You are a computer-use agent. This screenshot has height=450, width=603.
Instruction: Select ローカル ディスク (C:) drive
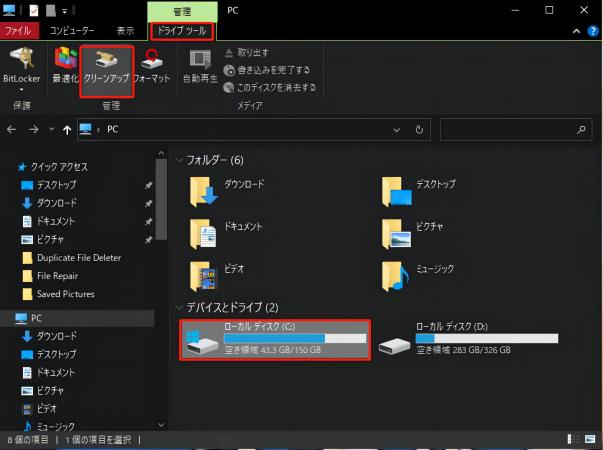[275, 340]
